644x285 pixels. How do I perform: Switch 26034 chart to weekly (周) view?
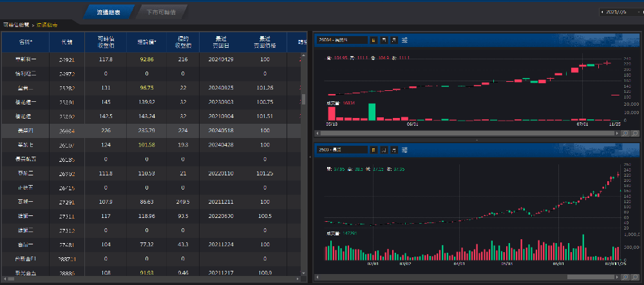pos(384,40)
